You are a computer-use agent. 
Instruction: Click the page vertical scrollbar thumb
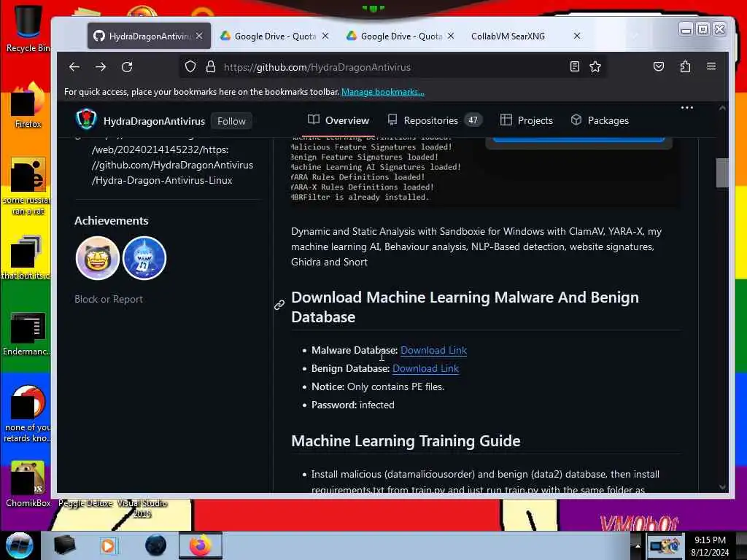point(722,172)
